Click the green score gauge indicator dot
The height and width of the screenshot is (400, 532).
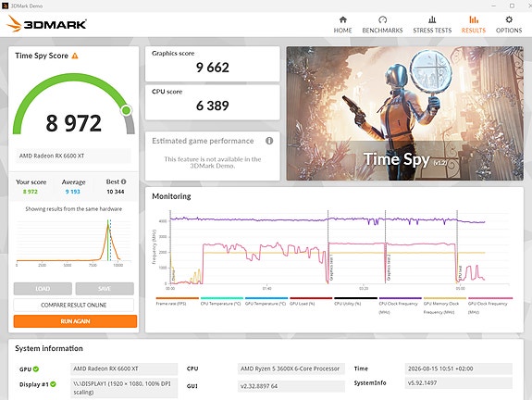pos(126,110)
